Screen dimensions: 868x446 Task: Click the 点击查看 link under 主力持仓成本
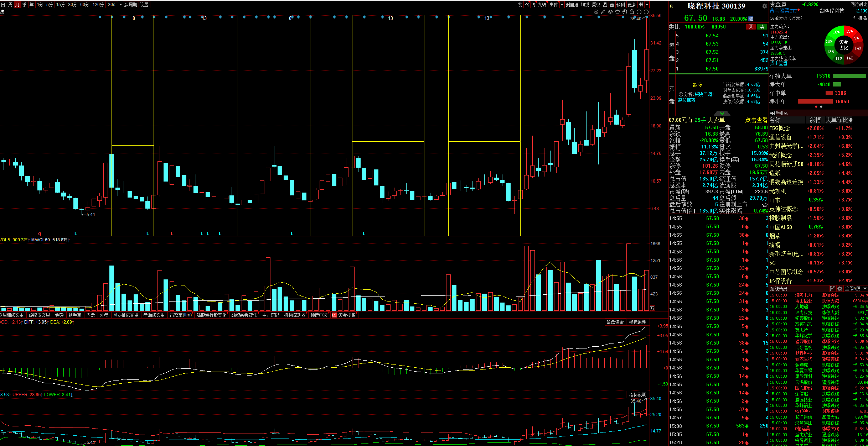(x=779, y=64)
